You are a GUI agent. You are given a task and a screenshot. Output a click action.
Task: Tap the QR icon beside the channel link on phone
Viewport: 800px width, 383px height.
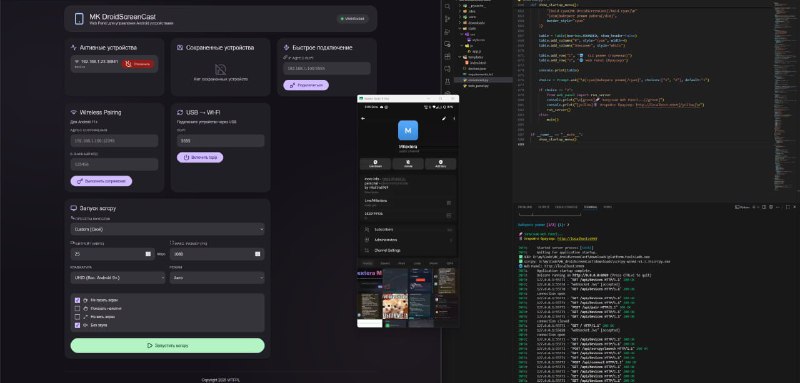tap(449, 203)
